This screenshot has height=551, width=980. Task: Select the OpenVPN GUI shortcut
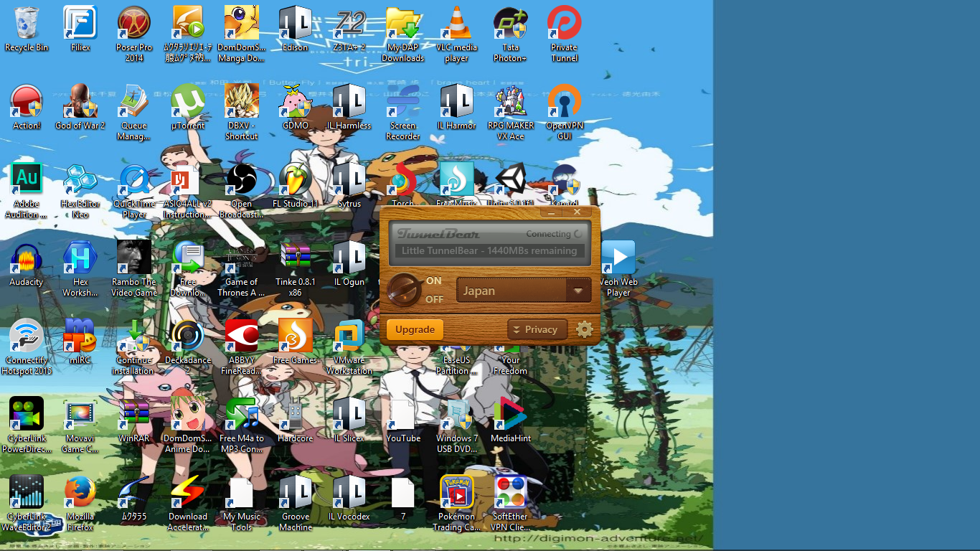[x=565, y=113]
